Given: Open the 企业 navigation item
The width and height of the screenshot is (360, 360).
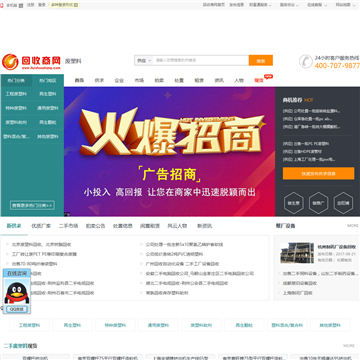Looking at the screenshot, I should 119,80.
